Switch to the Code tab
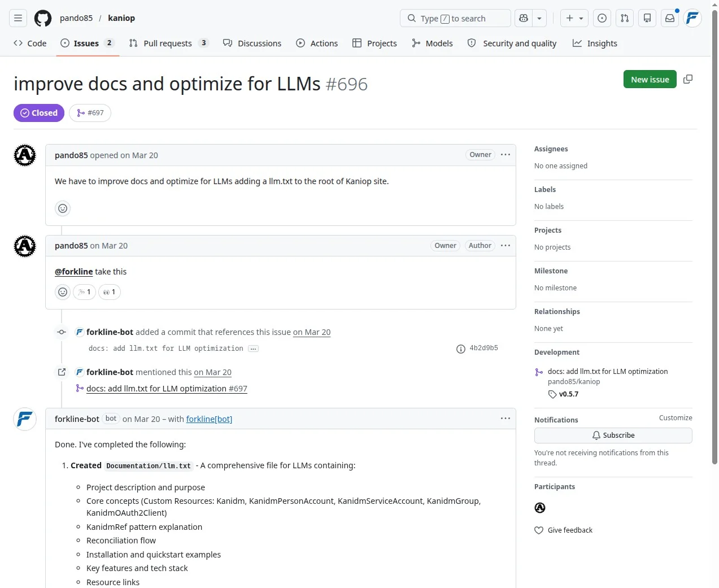This screenshot has height=588, width=719. [30, 43]
